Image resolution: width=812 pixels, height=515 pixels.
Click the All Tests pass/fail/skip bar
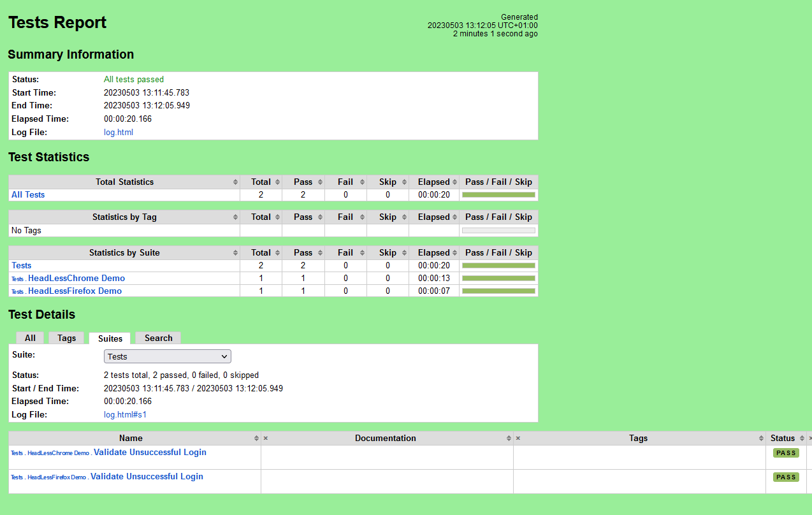click(498, 195)
